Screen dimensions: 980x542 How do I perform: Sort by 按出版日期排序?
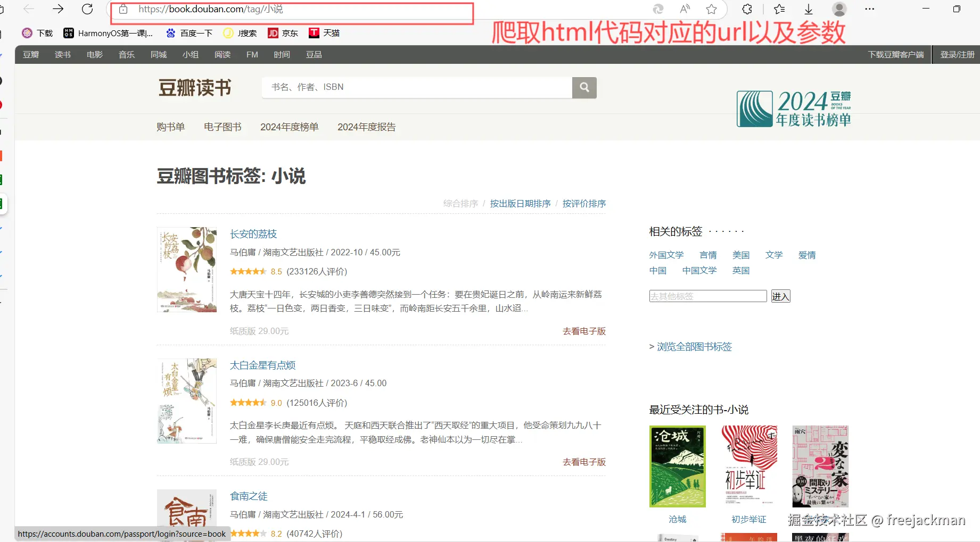(x=520, y=204)
